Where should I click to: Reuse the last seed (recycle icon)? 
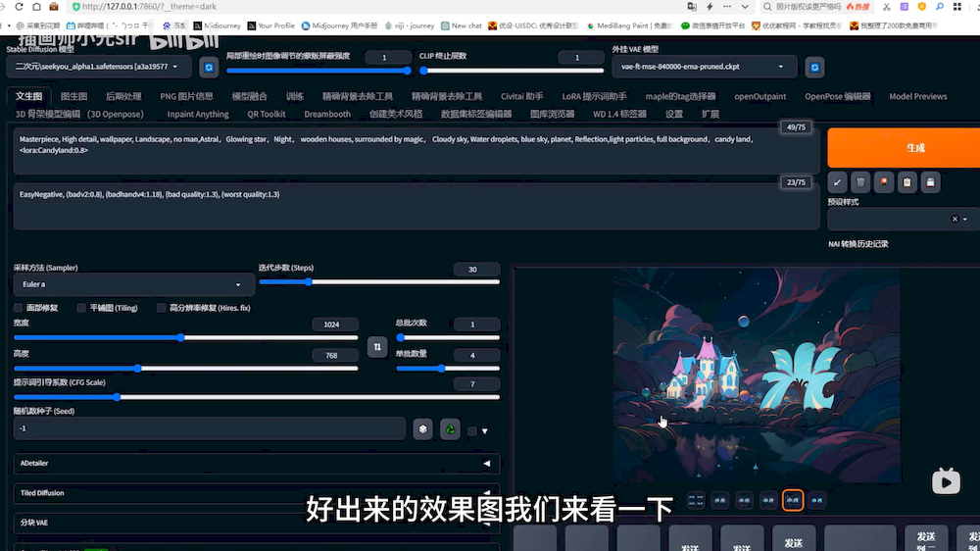[x=450, y=429]
